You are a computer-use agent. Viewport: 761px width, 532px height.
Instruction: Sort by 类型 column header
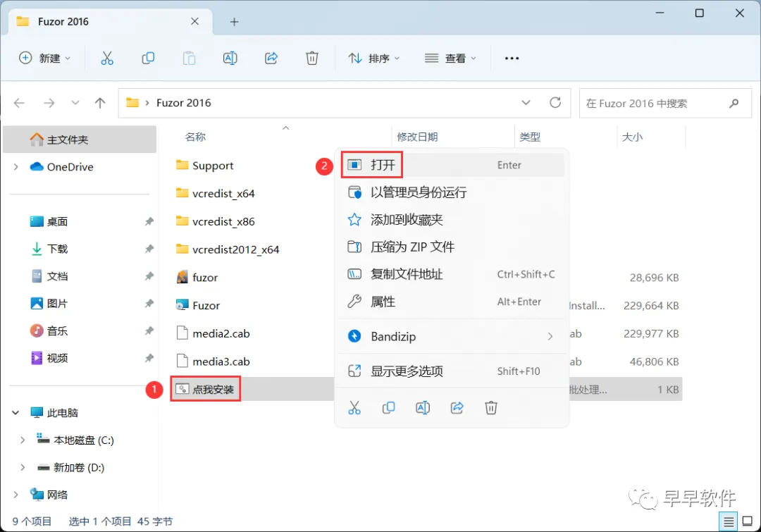coord(530,137)
